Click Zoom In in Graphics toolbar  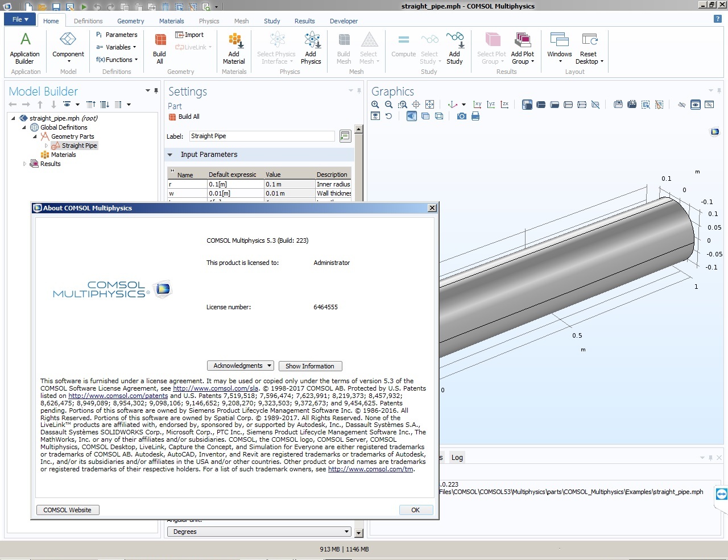pyautogui.click(x=375, y=105)
